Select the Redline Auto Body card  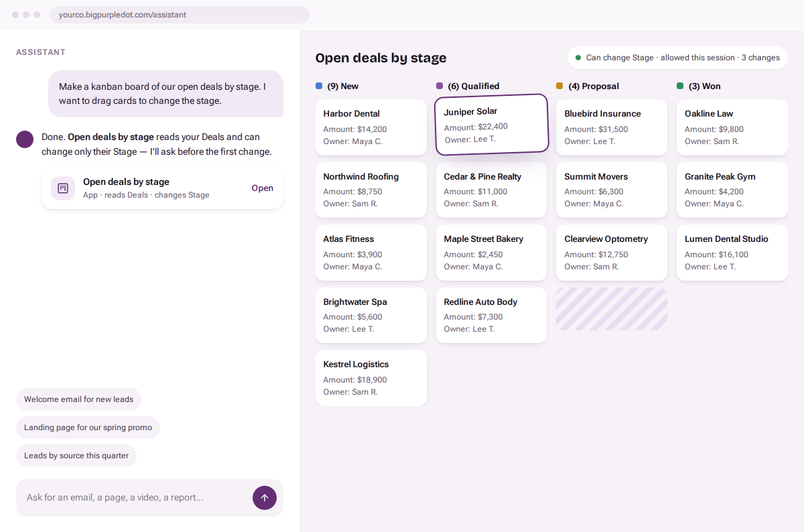(491, 315)
